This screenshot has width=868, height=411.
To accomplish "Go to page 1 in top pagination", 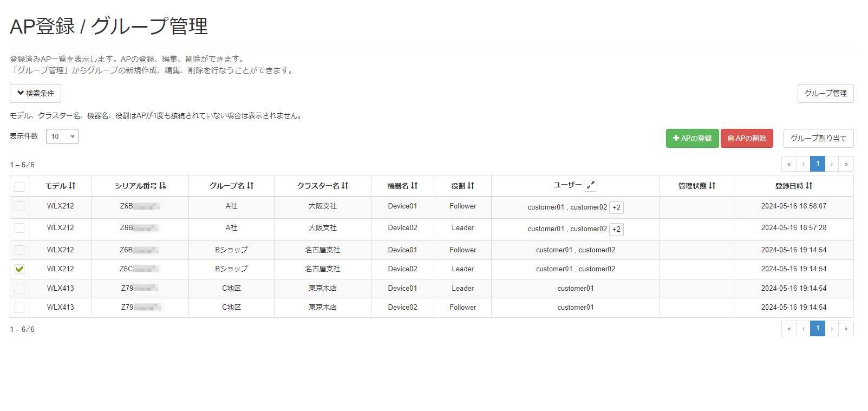I will (x=817, y=164).
